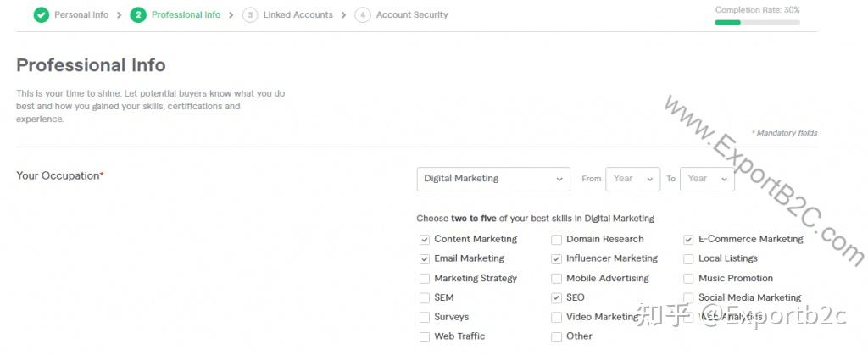Go to the Linked Accounts step
868x355 pixels.
(x=298, y=15)
